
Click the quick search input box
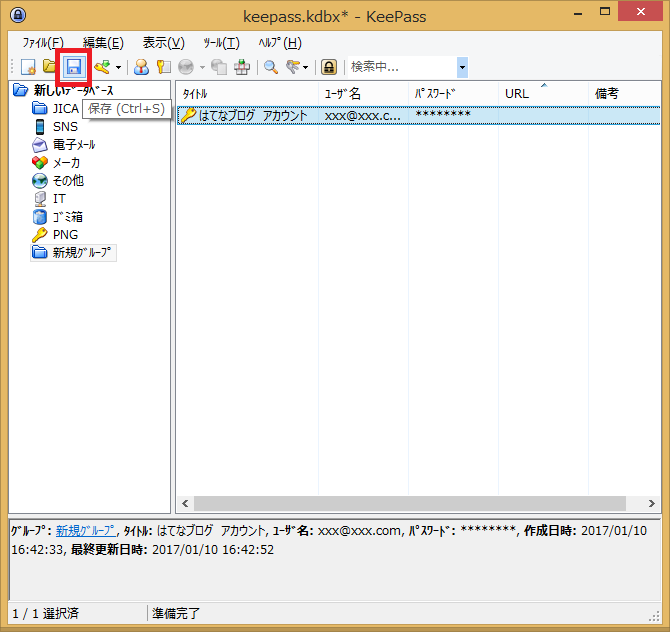tap(402, 67)
